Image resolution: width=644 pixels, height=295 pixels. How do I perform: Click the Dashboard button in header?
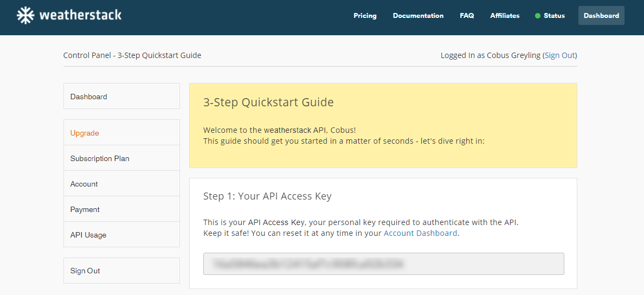(601, 16)
